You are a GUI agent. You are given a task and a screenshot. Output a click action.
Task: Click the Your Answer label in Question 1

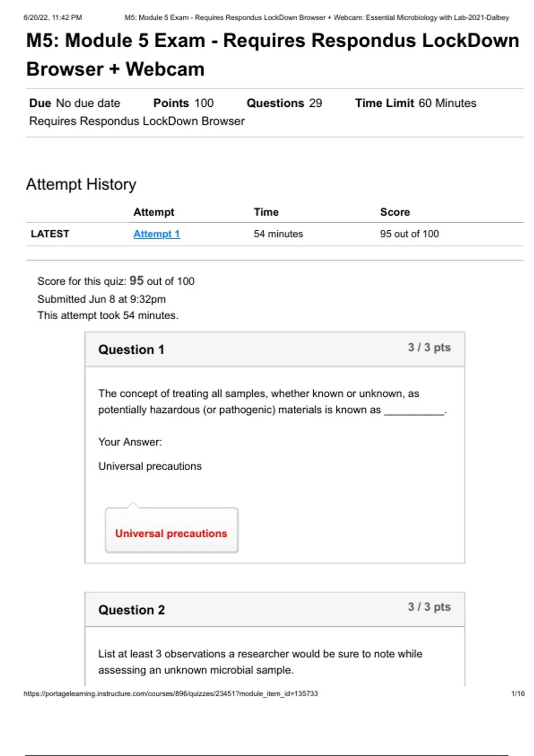click(x=130, y=442)
